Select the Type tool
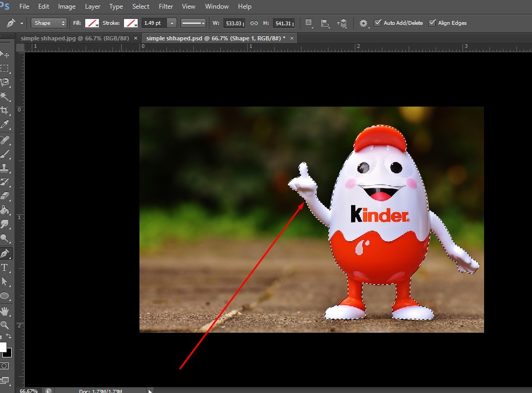The image size is (532, 393). pyautogui.click(x=5, y=268)
